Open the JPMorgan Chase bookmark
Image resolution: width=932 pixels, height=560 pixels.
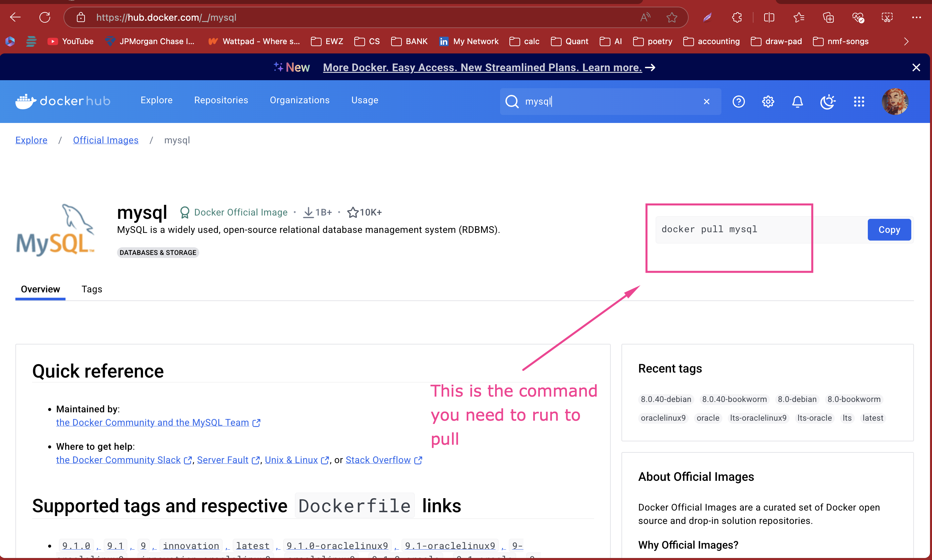149,41
